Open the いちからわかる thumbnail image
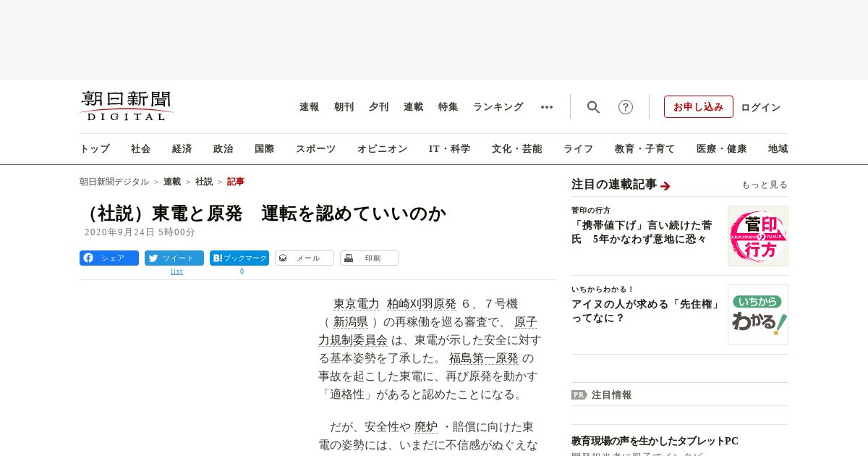This screenshot has height=456, width=868. 758,315
